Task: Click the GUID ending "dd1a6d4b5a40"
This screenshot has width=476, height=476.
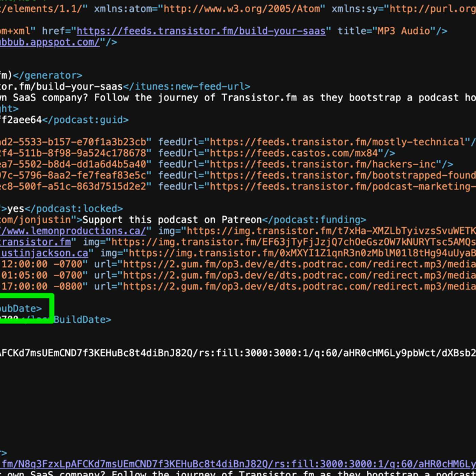Action: click(73, 164)
